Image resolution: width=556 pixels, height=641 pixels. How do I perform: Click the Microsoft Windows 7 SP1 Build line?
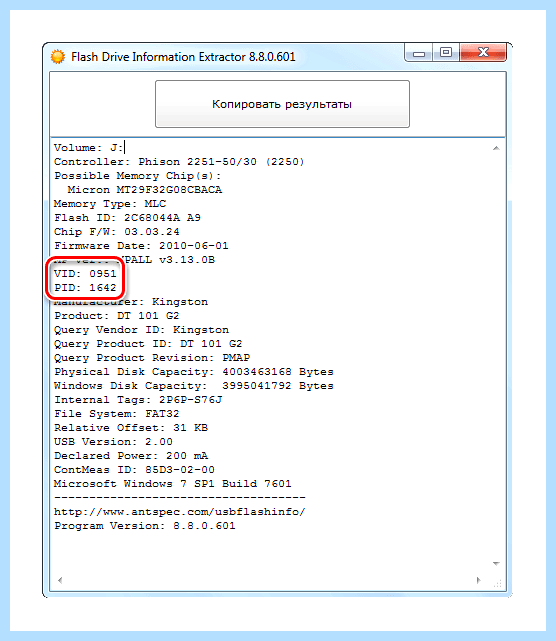pyautogui.click(x=173, y=484)
